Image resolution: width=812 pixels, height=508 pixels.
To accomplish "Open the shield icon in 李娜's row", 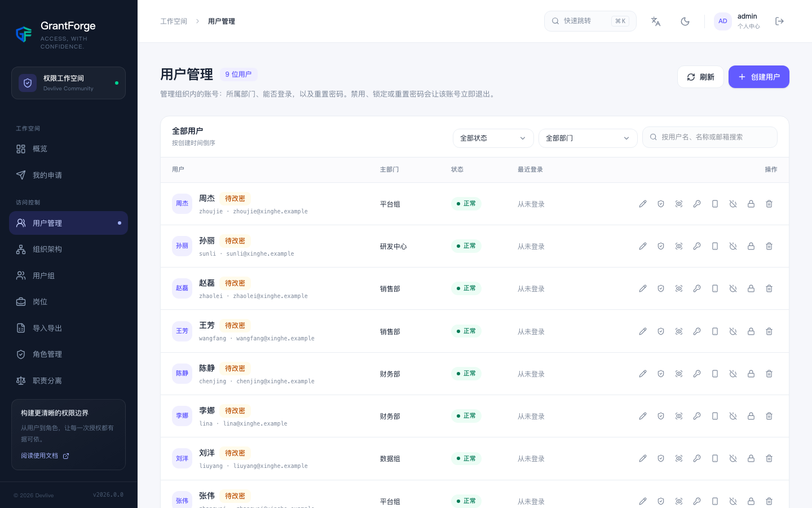I will click(661, 416).
